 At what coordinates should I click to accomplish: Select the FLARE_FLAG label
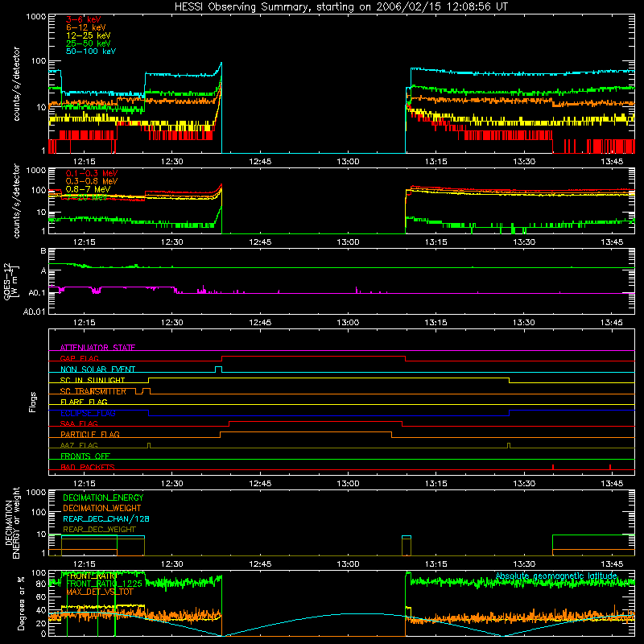pos(84,402)
